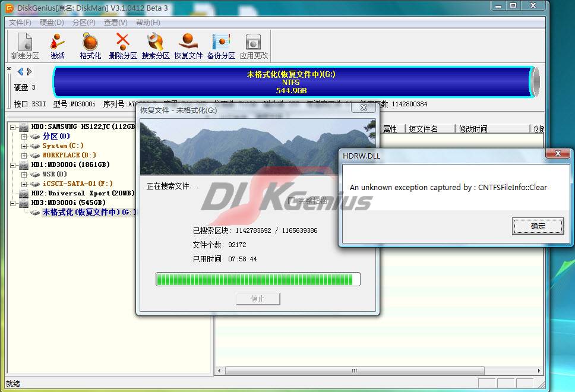Expand the iCSCI-SATA-01(F:) tree node
Image resolution: width=575 pixels, height=392 pixels.
click(24, 184)
